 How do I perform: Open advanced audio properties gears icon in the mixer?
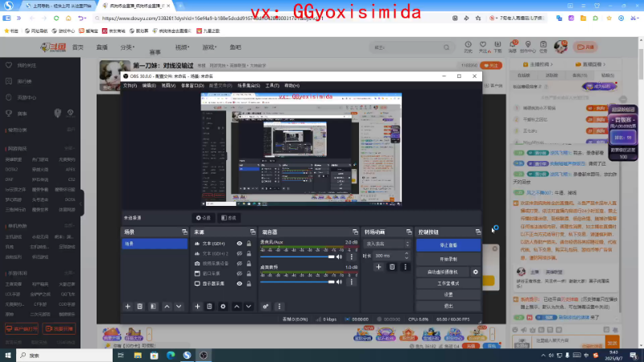pos(266,306)
